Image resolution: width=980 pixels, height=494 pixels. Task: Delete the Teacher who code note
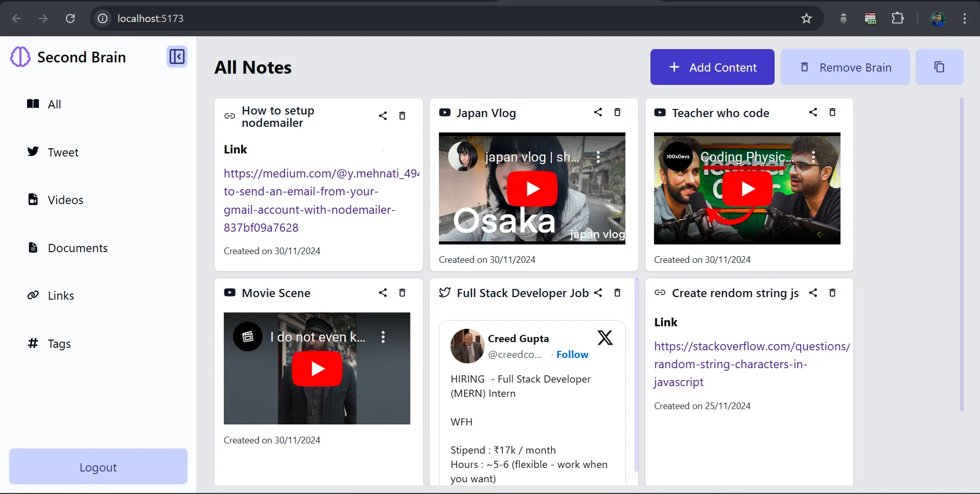pos(832,113)
